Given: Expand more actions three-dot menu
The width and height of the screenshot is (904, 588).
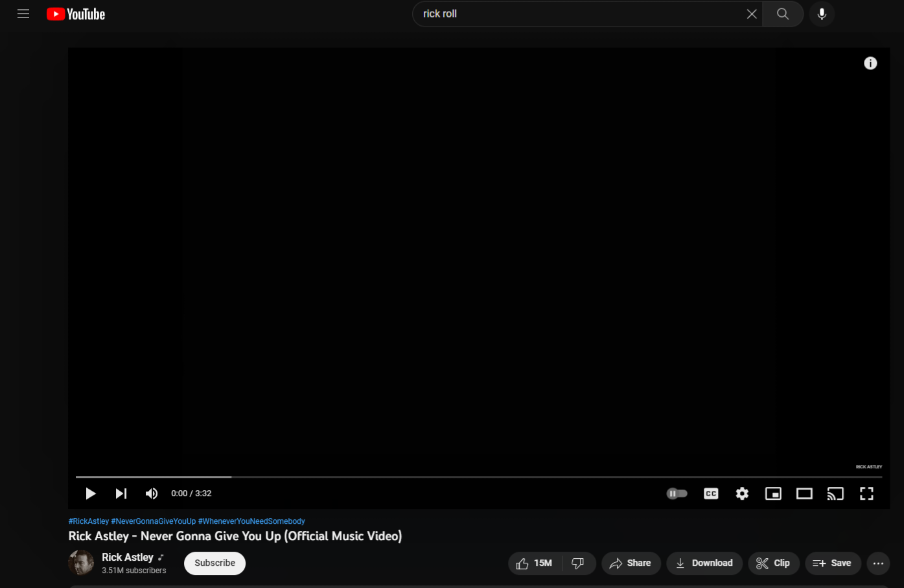Looking at the screenshot, I should tap(878, 563).
